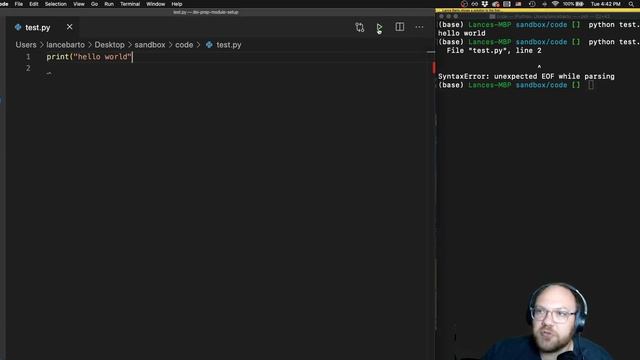The height and width of the screenshot is (360, 640).
Task: Click the File "test.py", line 2 text
Action: [494, 51]
